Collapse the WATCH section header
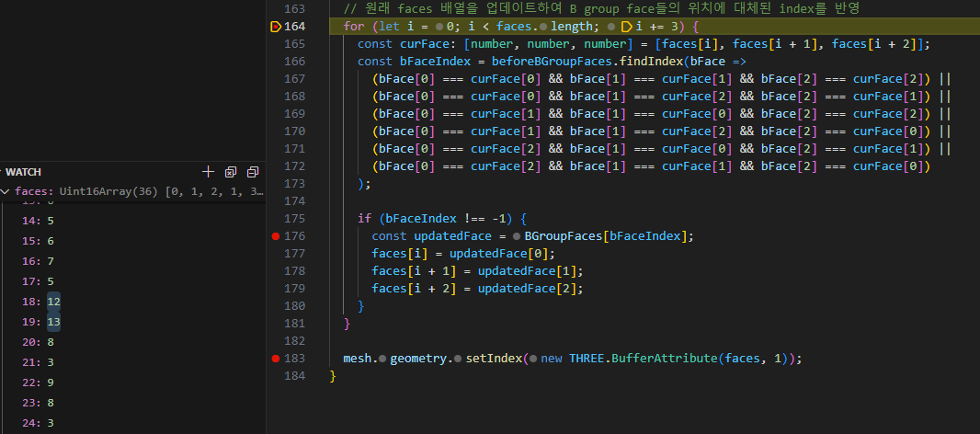This screenshot has width=980, height=434. pyautogui.click(x=23, y=172)
